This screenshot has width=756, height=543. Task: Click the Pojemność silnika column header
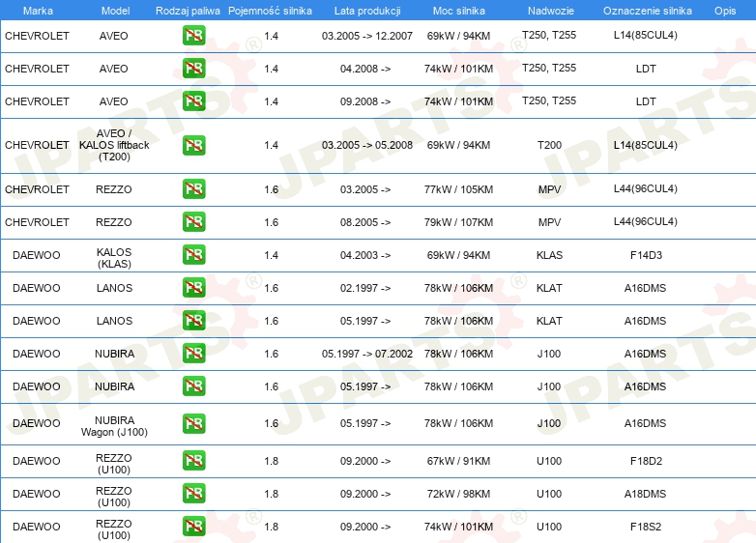point(270,11)
